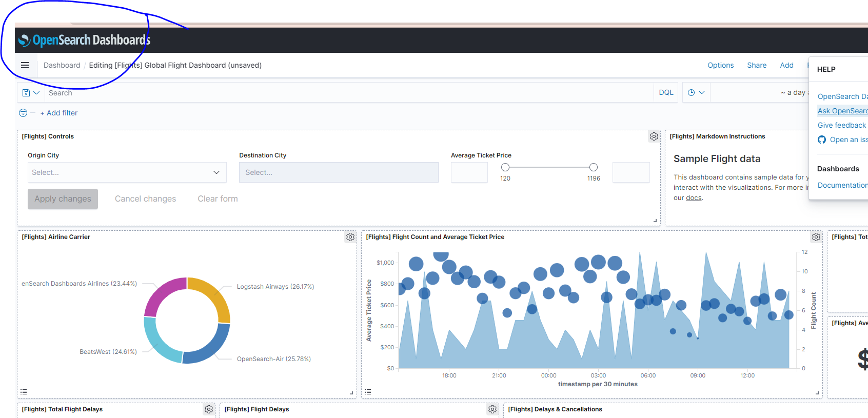Click Apply changes button

coord(63,199)
